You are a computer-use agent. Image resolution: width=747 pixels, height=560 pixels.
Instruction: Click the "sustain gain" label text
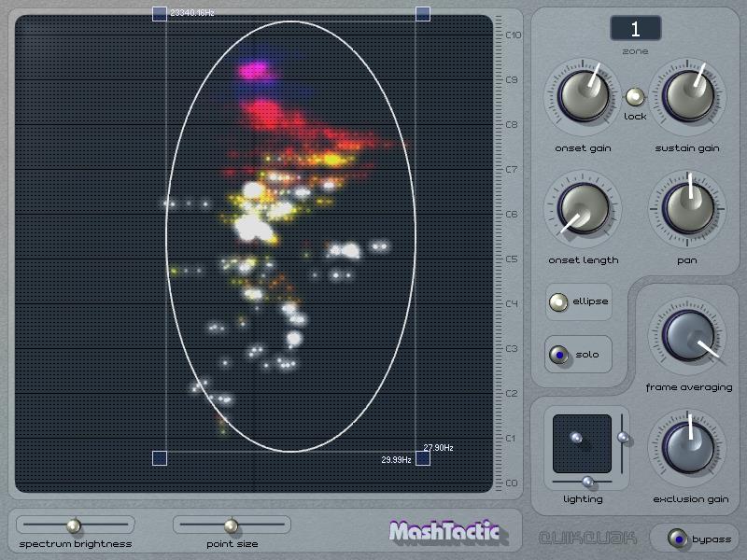687,148
